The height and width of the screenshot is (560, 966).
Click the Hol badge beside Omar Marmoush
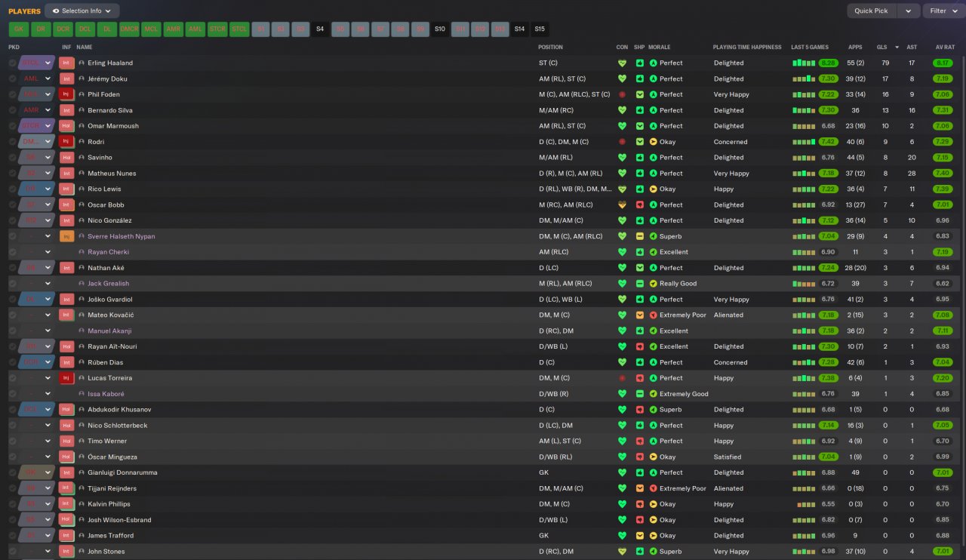pos(66,126)
